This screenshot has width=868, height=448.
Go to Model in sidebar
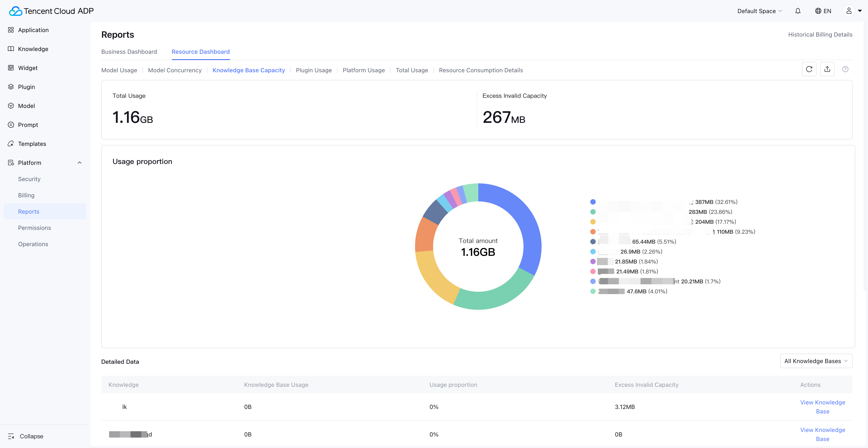(26, 106)
